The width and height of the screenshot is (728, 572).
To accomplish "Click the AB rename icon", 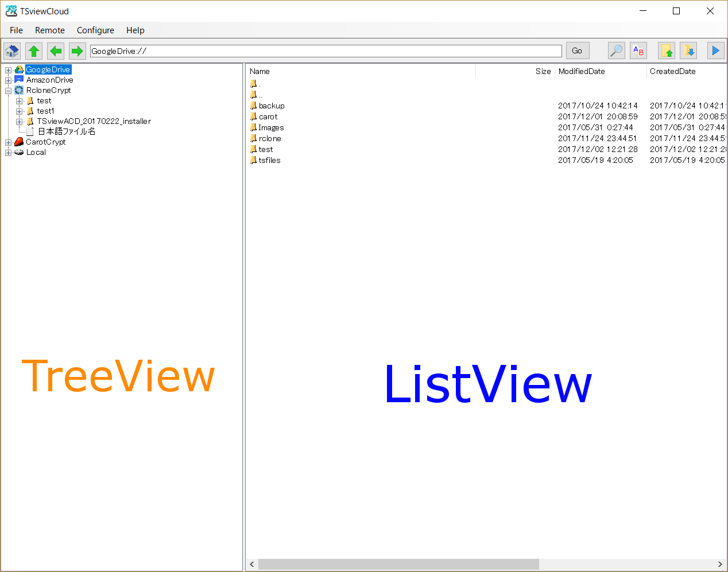I will click(x=638, y=51).
